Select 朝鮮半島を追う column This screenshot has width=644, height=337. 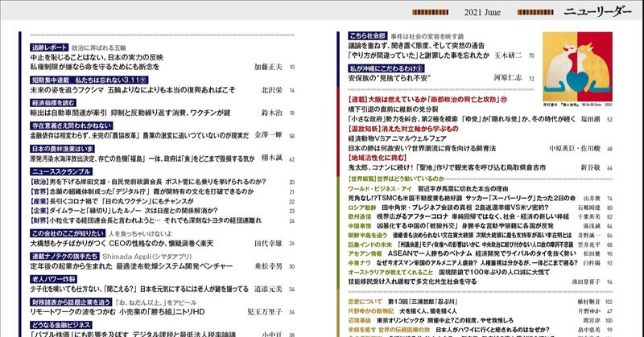pos(368,235)
